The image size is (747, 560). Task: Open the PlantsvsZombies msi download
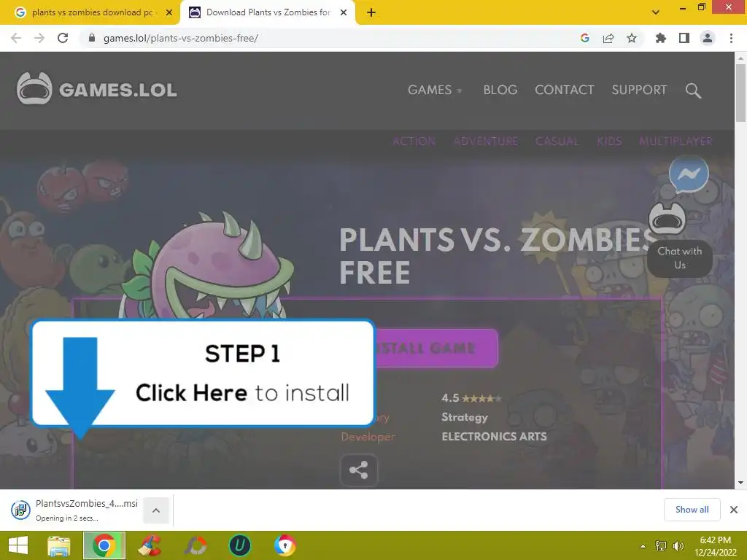(x=75, y=510)
